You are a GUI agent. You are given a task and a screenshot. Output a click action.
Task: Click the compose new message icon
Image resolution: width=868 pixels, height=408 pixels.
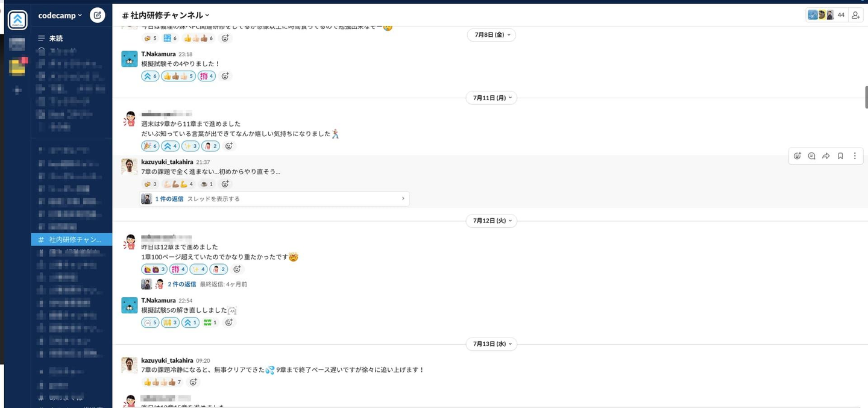(97, 16)
